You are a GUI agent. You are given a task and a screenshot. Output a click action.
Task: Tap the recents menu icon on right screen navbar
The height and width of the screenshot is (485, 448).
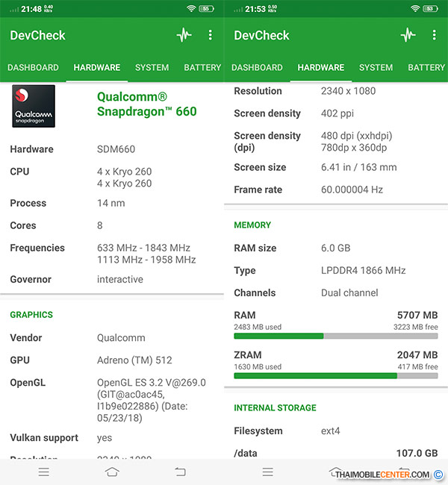point(268,472)
